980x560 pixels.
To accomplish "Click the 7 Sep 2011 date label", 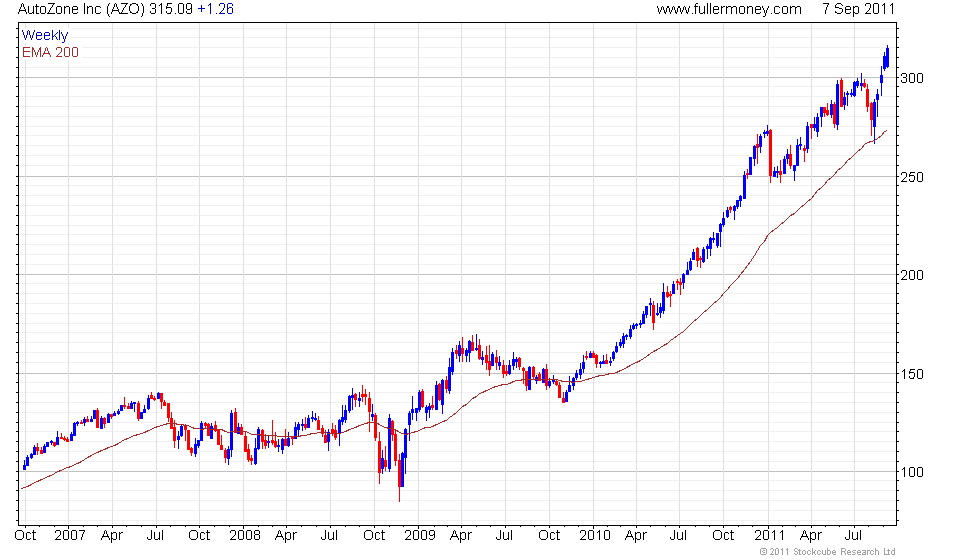I will pos(858,9).
